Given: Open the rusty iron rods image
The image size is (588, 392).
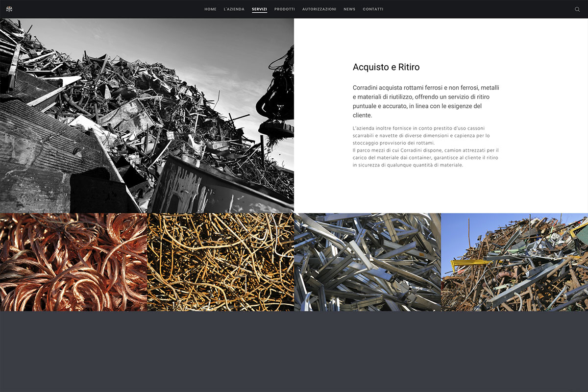Looking at the screenshot, I should [220, 262].
